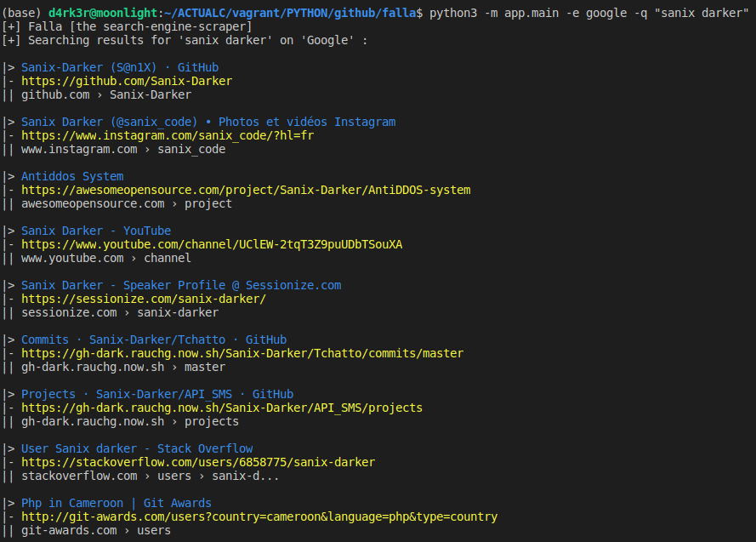Click breadcrumb 'gh-dark.rauchg.now.sh › master'
The width and height of the screenshot is (756, 542).
click(x=123, y=368)
